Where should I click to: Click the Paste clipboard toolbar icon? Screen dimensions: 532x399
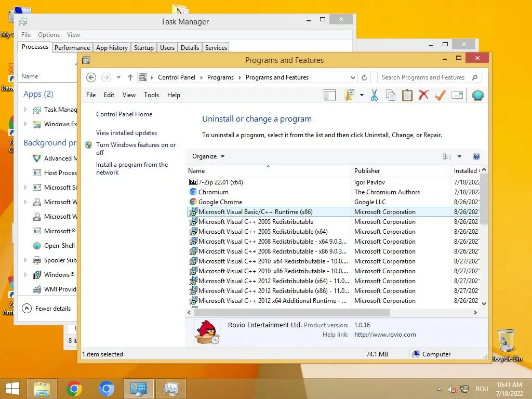(407, 96)
